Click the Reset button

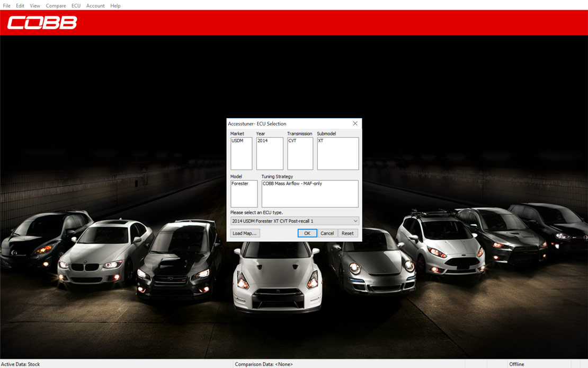pos(348,233)
